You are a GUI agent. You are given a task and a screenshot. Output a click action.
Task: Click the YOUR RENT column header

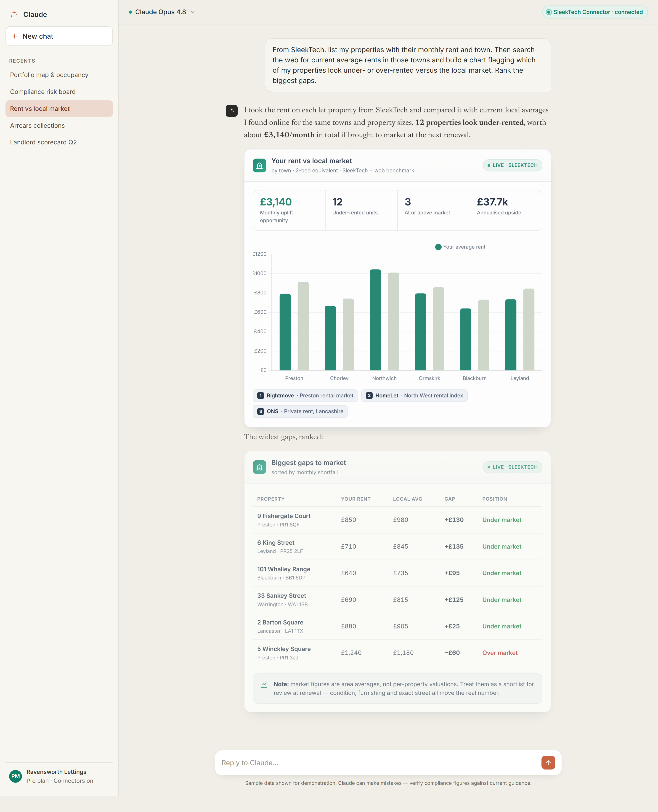(x=356, y=499)
